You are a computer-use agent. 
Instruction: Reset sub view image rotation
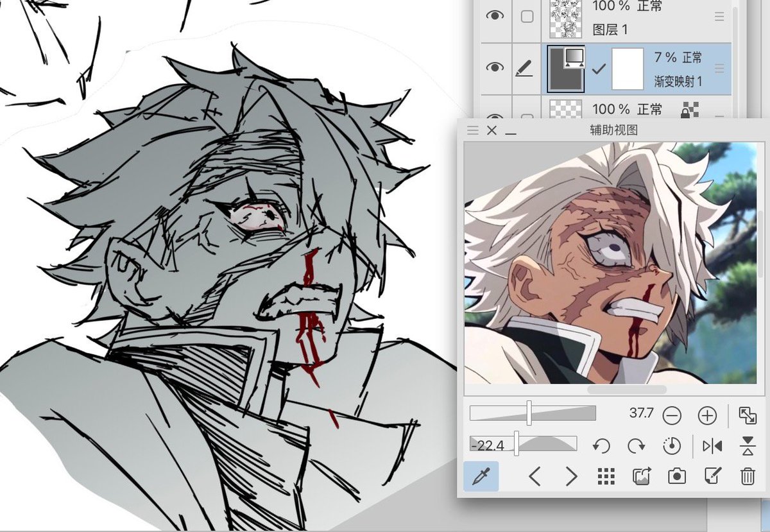click(671, 445)
